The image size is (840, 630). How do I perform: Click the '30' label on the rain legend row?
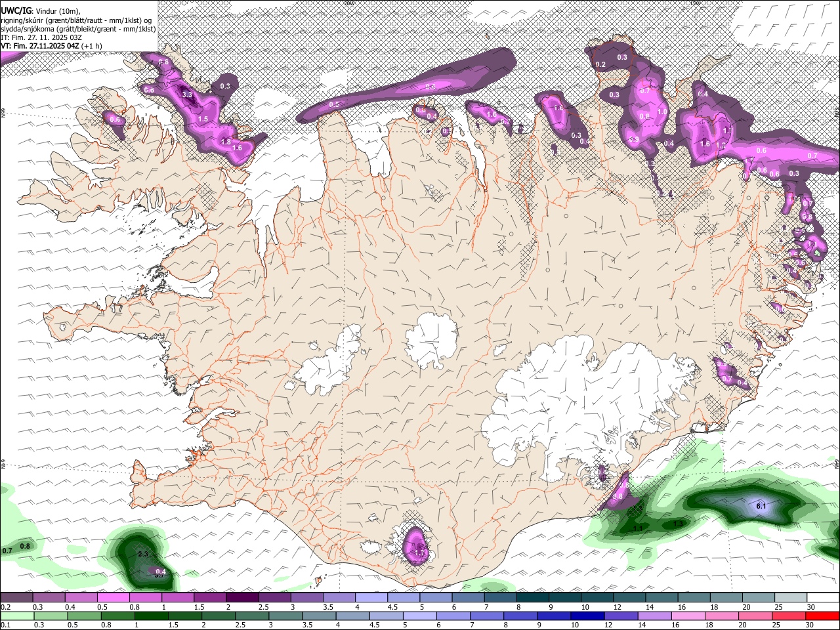(x=808, y=625)
